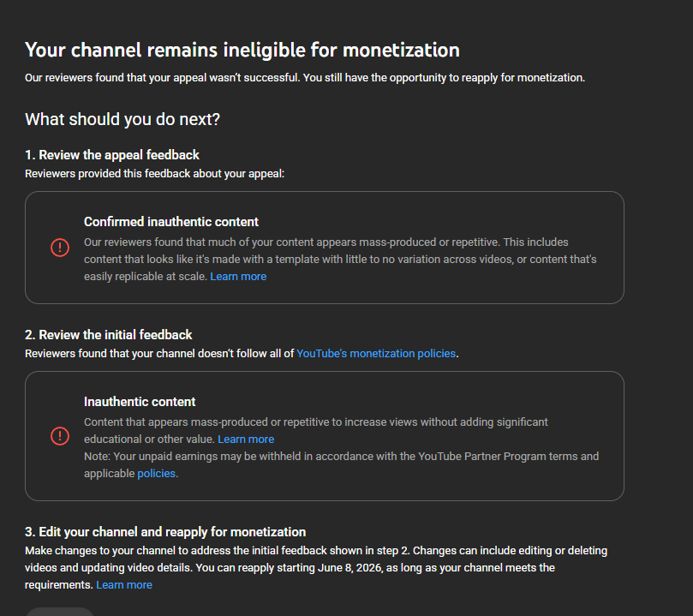
Task: Select the '1. Review the appeal feedback' step title
Action: (112, 155)
